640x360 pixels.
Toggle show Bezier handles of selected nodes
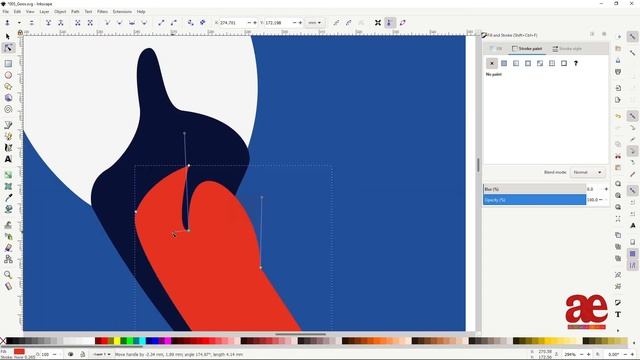(x=390, y=23)
